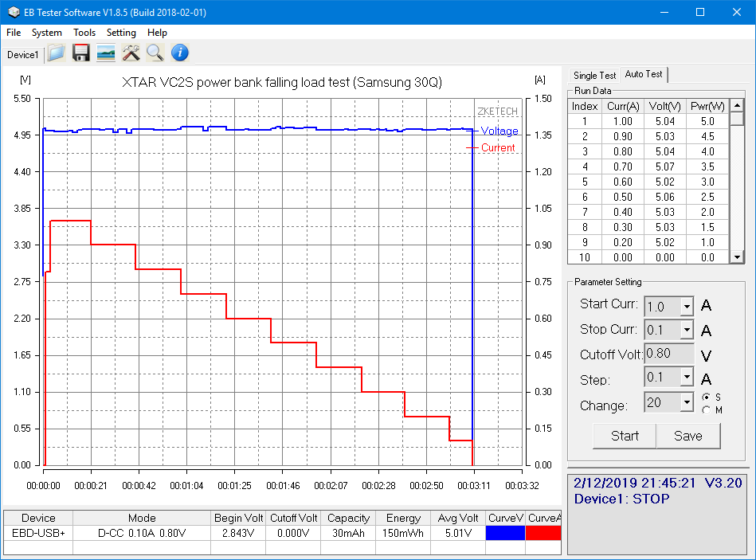Click the Pwr(W) column header
Screen dimensions: 756x560
point(707,106)
